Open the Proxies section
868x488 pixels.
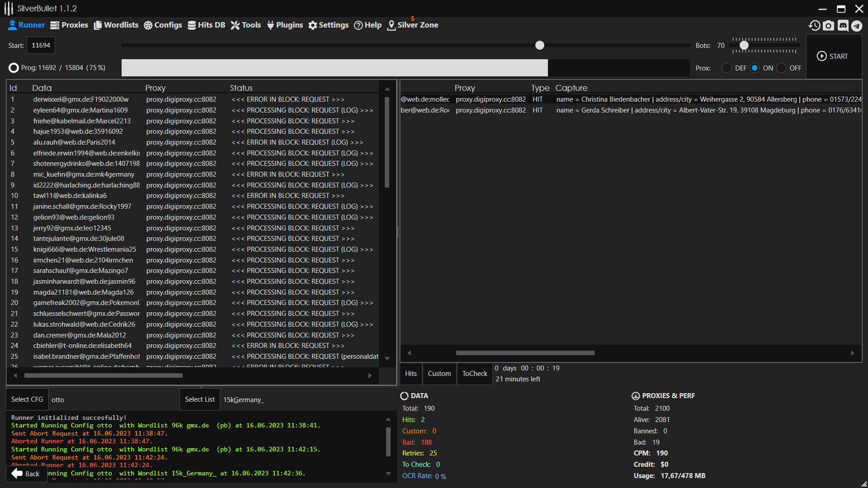pyautogui.click(x=69, y=25)
